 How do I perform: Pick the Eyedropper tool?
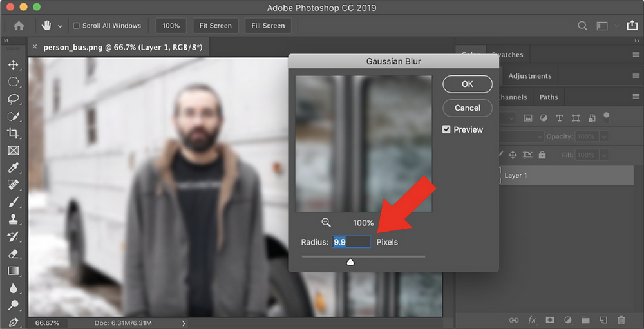(x=13, y=167)
